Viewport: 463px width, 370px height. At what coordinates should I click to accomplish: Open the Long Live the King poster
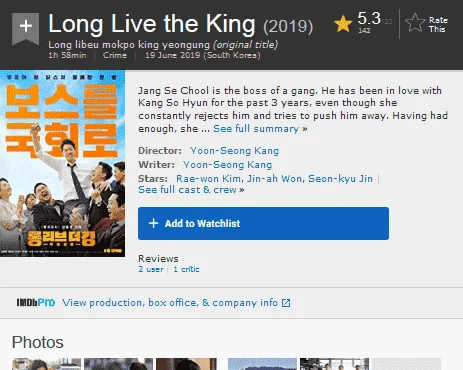coord(62,163)
